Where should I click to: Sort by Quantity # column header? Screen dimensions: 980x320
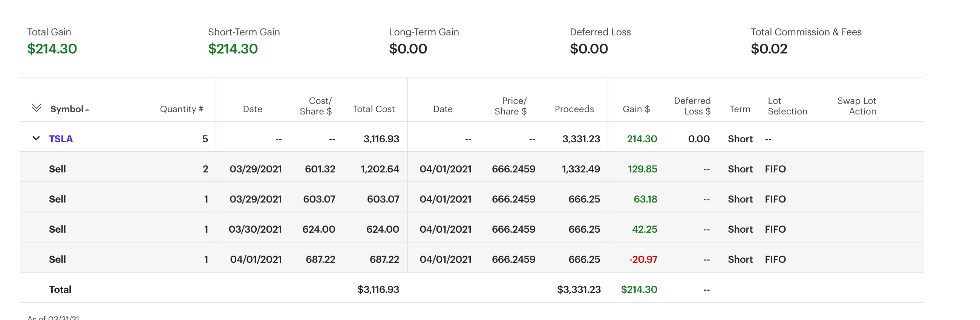pyautogui.click(x=181, y=109)
